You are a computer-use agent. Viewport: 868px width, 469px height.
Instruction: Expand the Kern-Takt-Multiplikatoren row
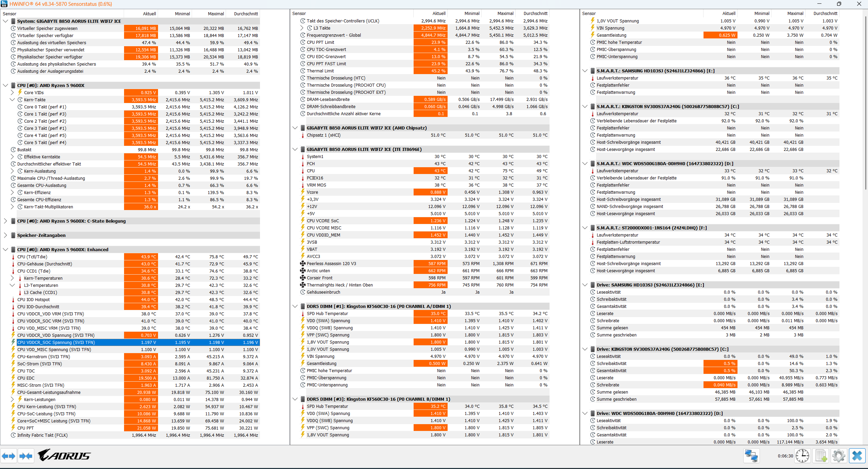(x=12, y=207)
